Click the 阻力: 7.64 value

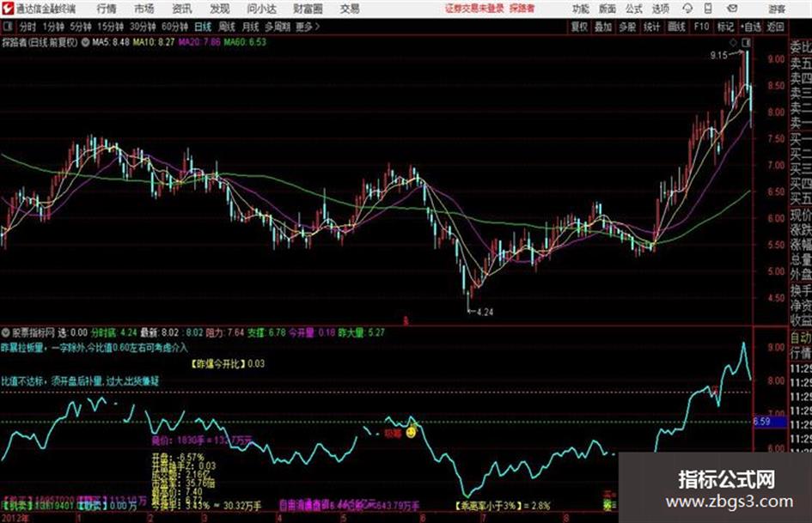click(x=225, y=332)
